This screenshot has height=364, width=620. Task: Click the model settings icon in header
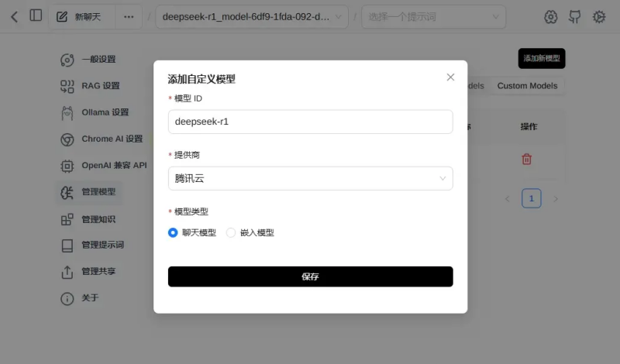click(x=550, y=16)
